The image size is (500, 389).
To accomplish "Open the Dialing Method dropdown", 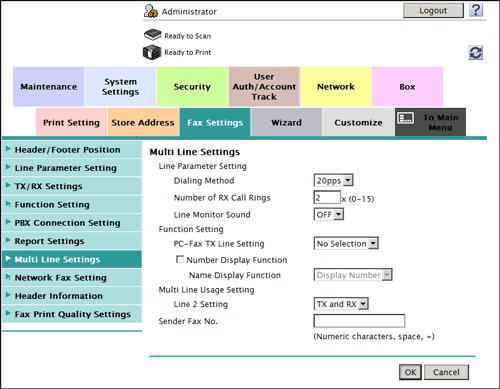I will click(333, 180).
